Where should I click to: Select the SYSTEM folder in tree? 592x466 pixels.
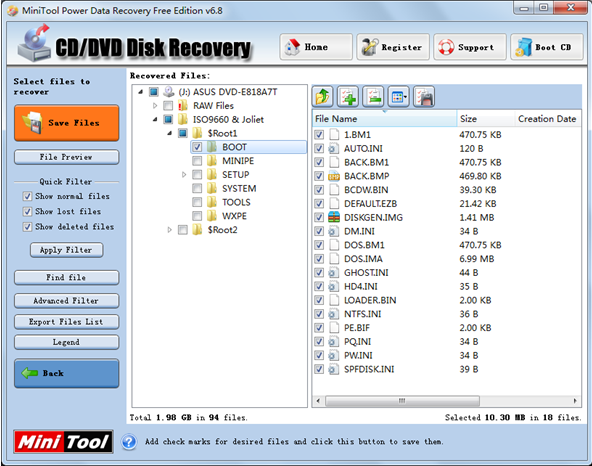click(239, 188)
